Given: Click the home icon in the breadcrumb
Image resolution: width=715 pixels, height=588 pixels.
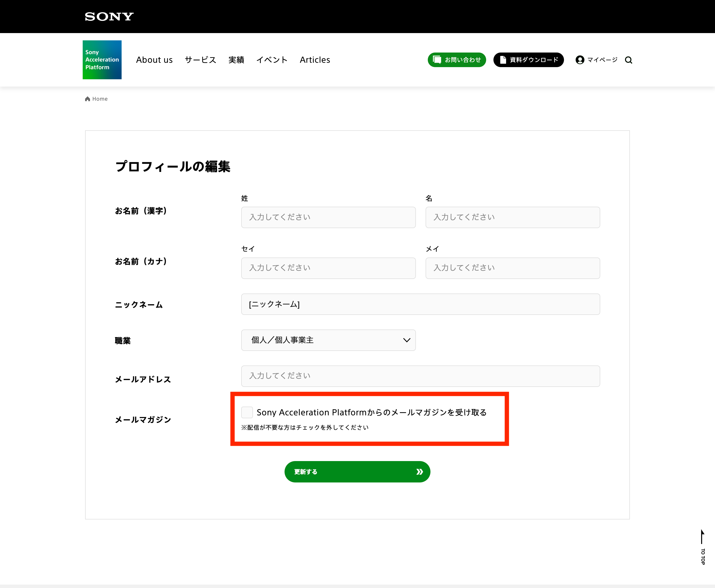Looking at the screenshot, I should [87, 98].
